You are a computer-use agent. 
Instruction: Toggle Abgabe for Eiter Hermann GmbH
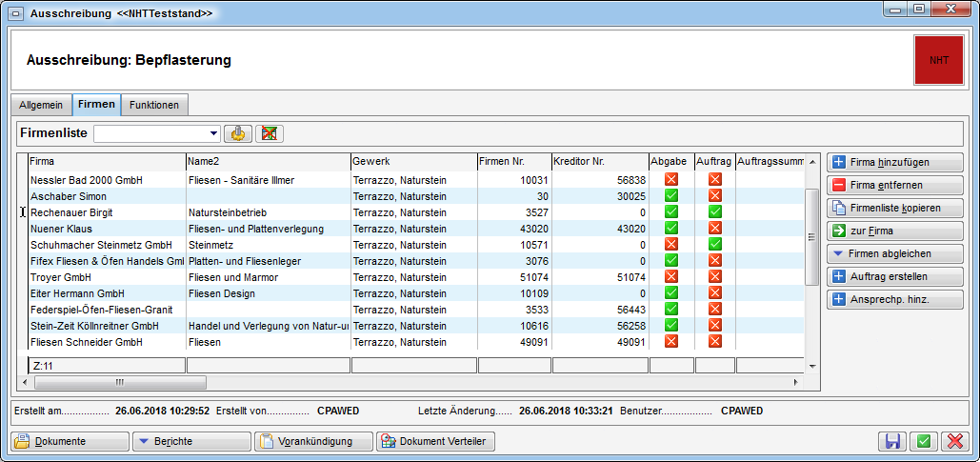coord(671,293)
